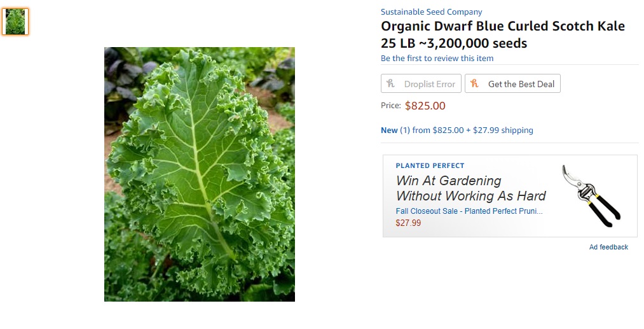Click the Get the Best Deal button
The height and width of the screenshot is (329, 644).
point(512,83)
